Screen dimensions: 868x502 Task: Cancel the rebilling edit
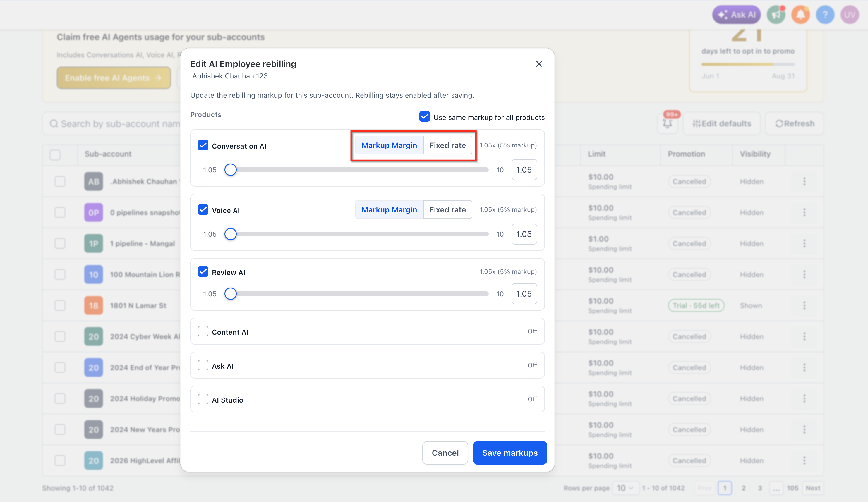coord(445,453)
